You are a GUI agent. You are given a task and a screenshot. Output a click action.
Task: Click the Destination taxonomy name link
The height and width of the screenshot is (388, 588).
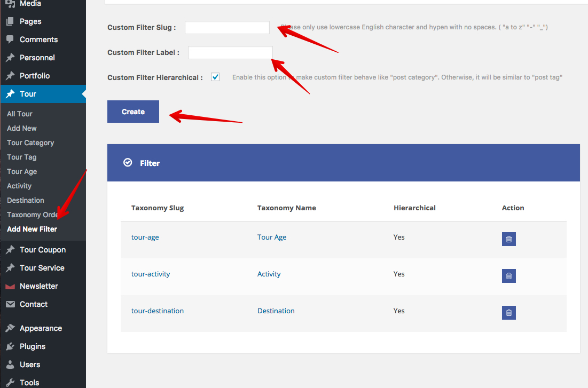tap(276, 311)
